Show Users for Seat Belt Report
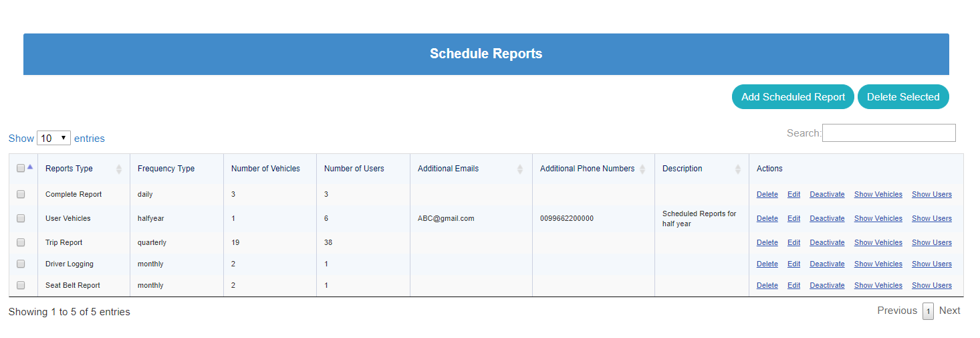The height and width of the screenshot is (338, 980). 931,285
